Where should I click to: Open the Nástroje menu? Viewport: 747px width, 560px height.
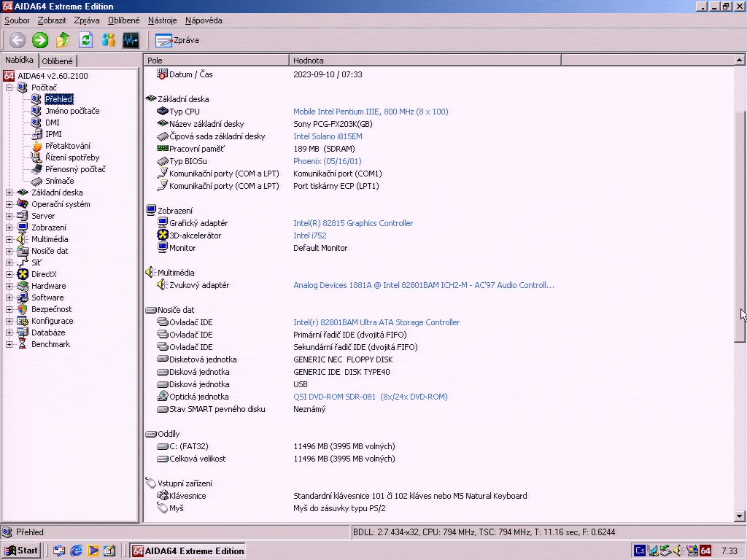pyautogui.click(x=163, y=20)
